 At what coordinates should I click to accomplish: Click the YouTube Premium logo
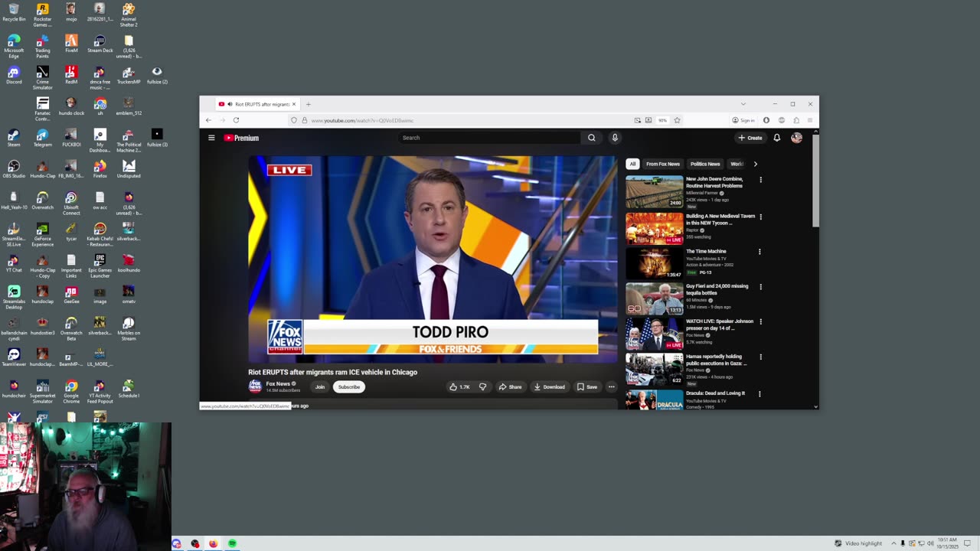tap(241, 138)
